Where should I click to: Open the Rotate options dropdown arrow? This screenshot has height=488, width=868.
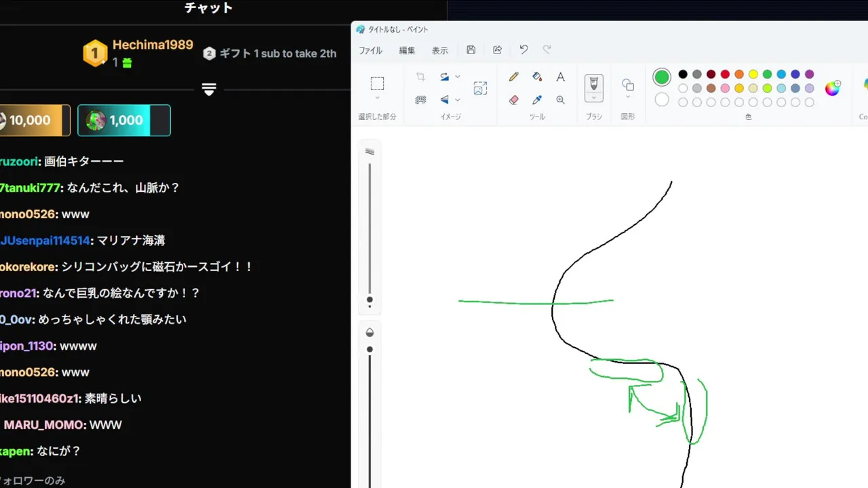(458, 77)
